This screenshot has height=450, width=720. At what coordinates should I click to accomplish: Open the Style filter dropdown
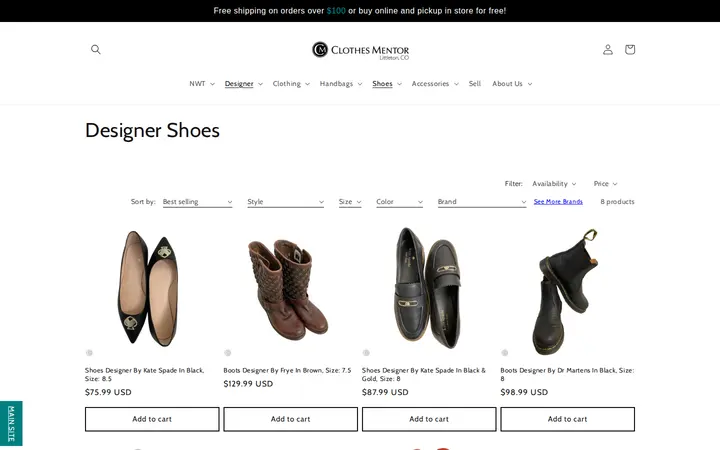pos(285,202)
